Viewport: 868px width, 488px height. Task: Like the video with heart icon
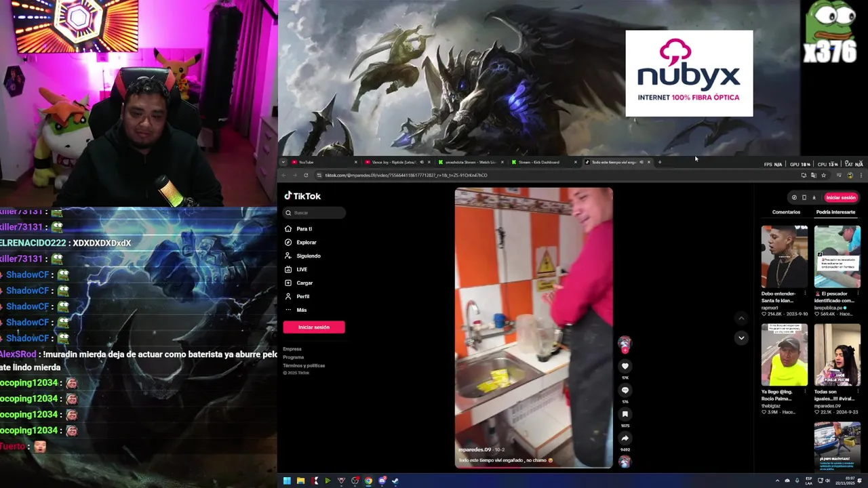click(x=625, y=366)
